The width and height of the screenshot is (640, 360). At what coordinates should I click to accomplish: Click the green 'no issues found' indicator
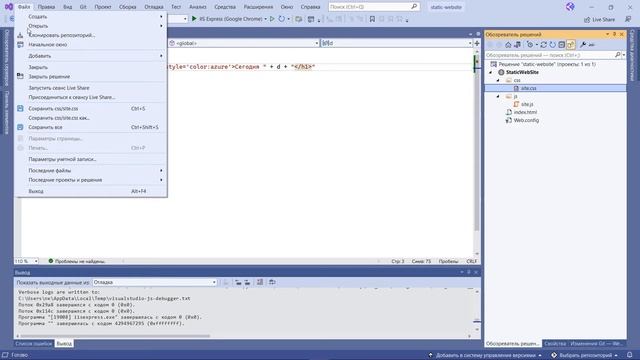[51, 261]
